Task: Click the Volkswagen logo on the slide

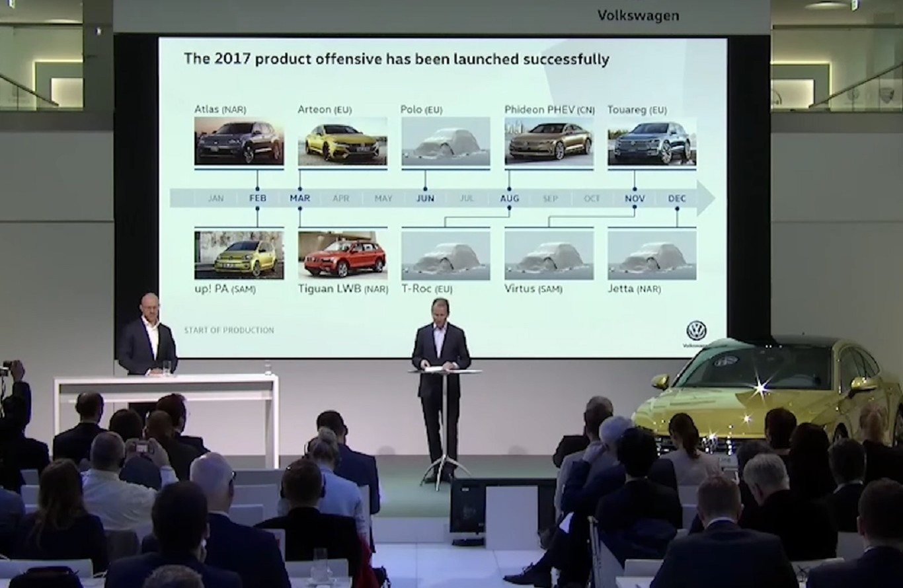Action: pyautogui.click(x=697, y=330)
